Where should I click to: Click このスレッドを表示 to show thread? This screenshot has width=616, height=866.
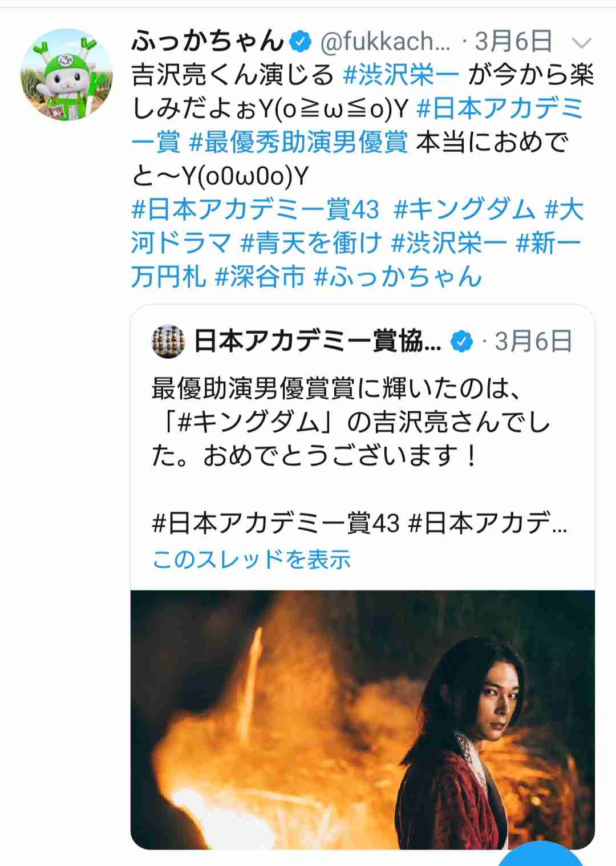252,559
